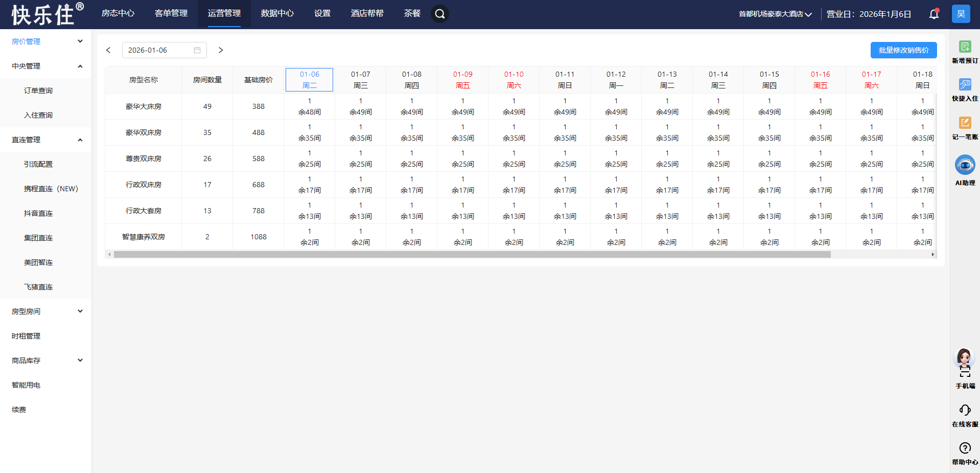Open hotel selector 首都机场豪泰大酒店 dropdown
This screenshot has height=473, width=980.
pyautogui.click(x=775, y=14)
